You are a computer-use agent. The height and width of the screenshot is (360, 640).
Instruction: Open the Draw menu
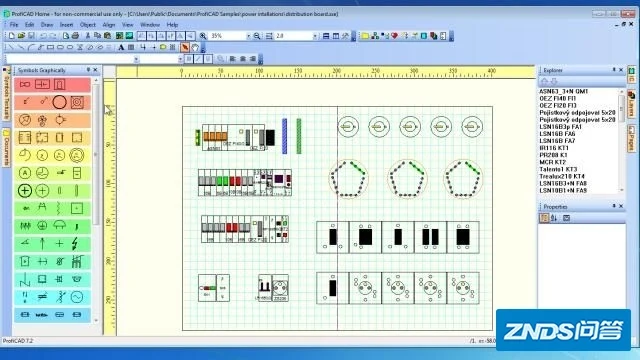47,25
